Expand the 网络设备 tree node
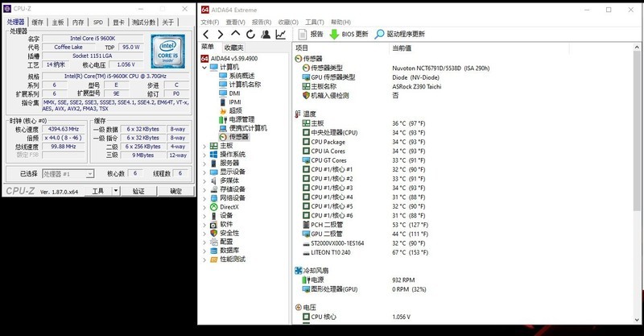 point(204,198)
